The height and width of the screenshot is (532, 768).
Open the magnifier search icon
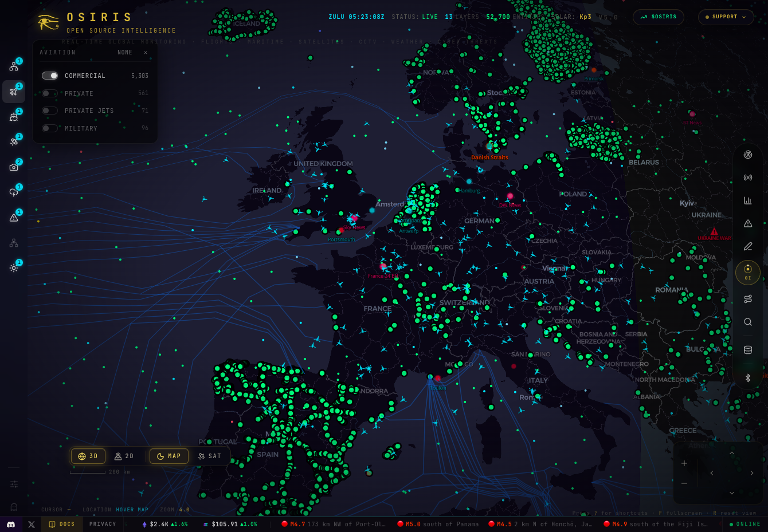click(x=748, y=322)
